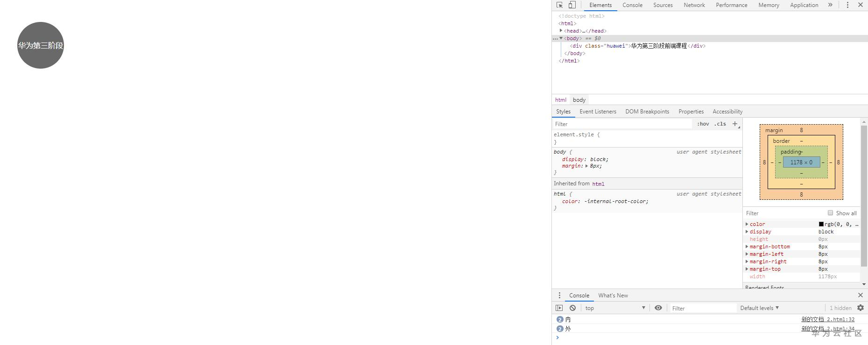Select the DOM Breakpoints sub-tab
The width and height of the screenshot is (868, 345).
[x=647, y=112]
